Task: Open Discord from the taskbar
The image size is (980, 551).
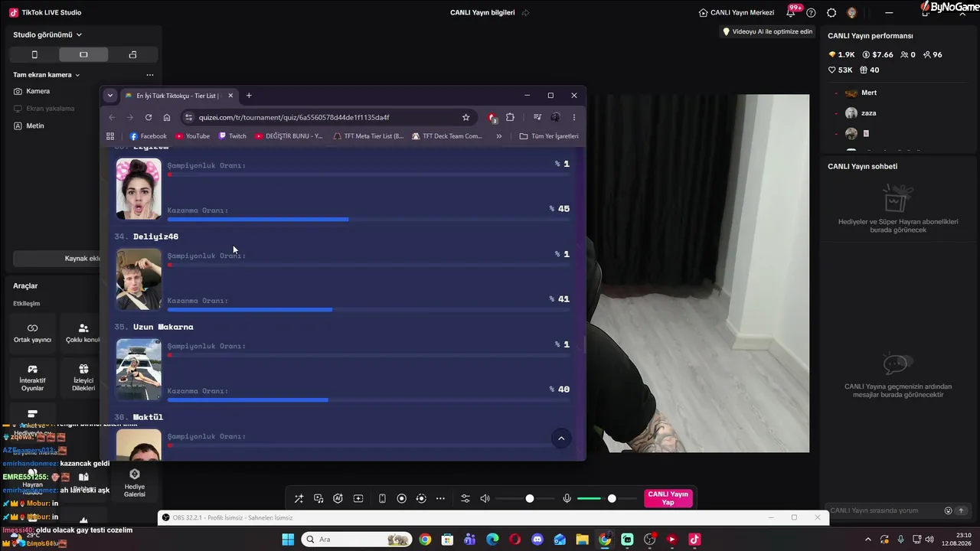Action: click(537, 540)
